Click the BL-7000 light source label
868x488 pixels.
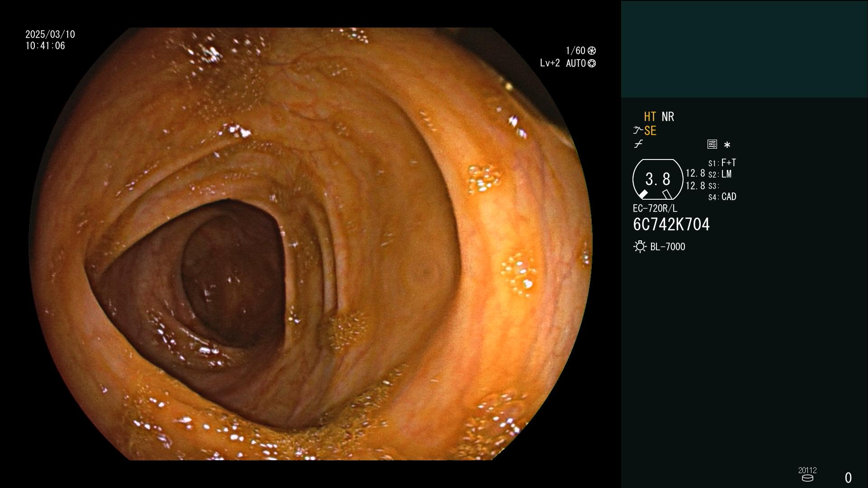click(x=668, y=247)
